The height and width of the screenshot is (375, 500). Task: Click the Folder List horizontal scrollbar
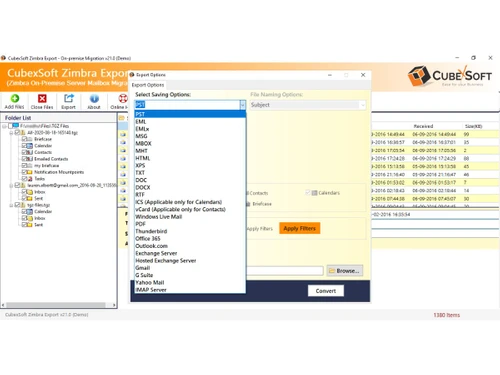click(56, 305)
